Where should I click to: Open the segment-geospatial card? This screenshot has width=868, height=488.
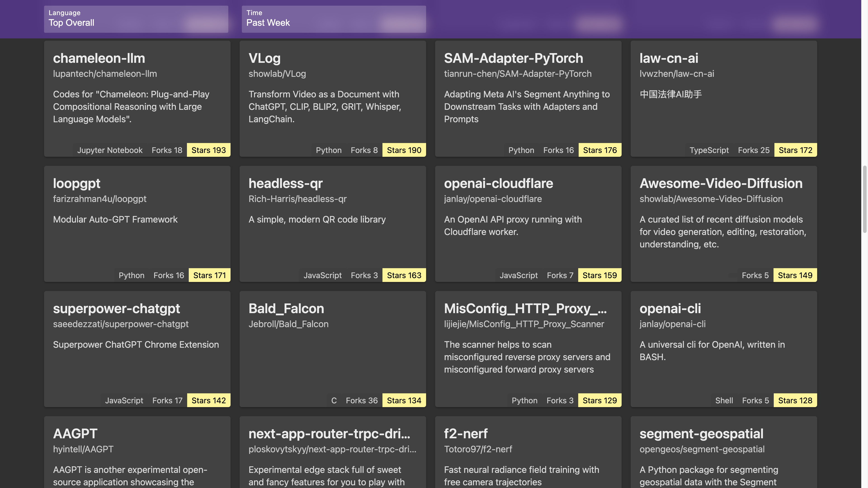(x=701, y=434)
